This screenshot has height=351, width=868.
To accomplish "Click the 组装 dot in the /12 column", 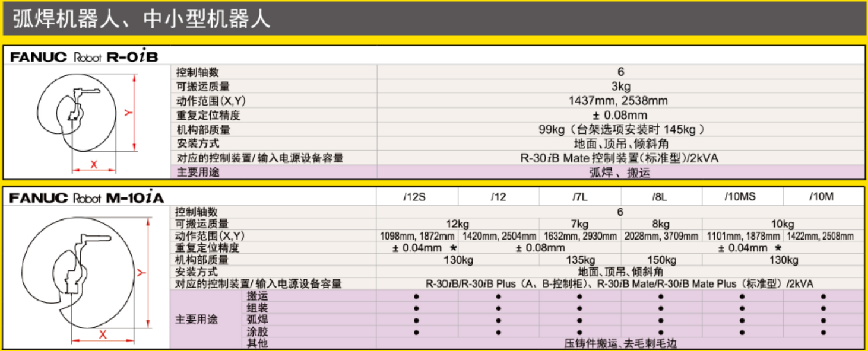I will [498, 308].
